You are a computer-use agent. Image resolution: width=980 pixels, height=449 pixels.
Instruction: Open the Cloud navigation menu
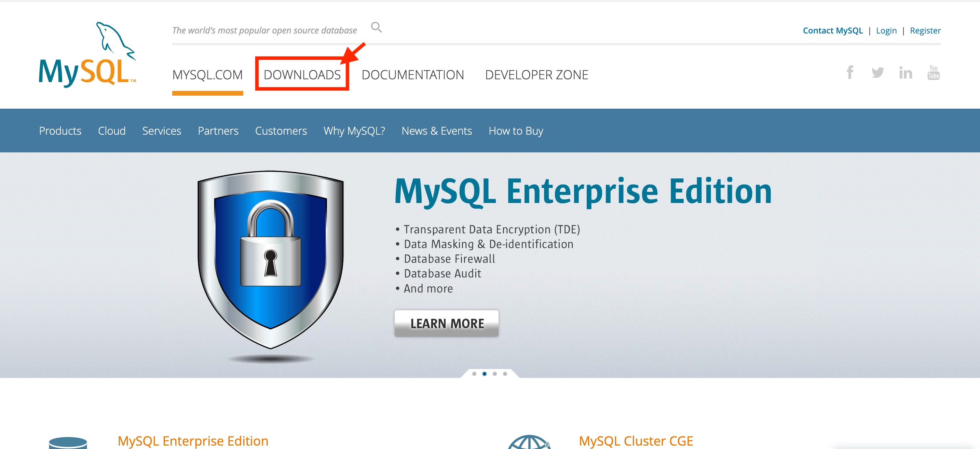(112, 131)
